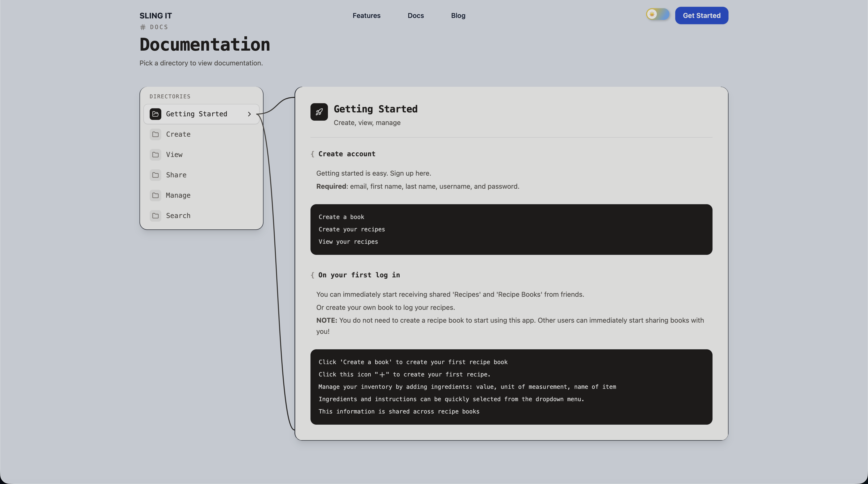Go to the Blog nav item
This screenshot has height=484, width=868.
[458, 16]
